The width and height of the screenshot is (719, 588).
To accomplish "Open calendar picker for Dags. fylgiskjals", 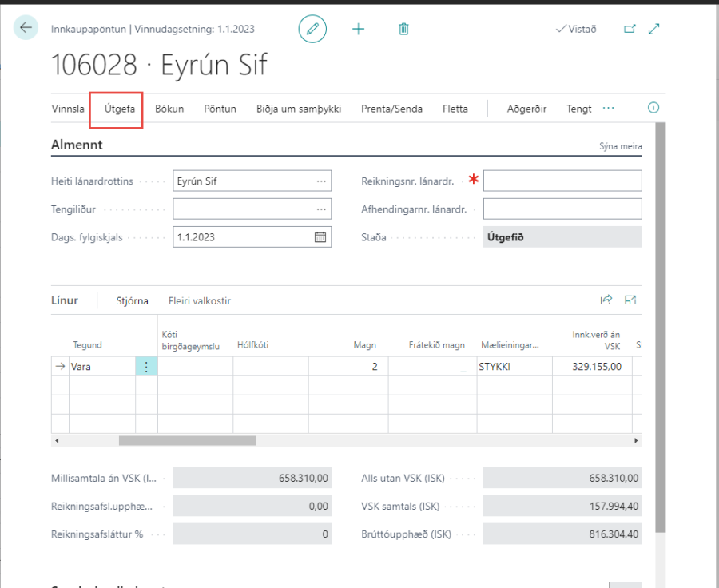I will 320,237.
